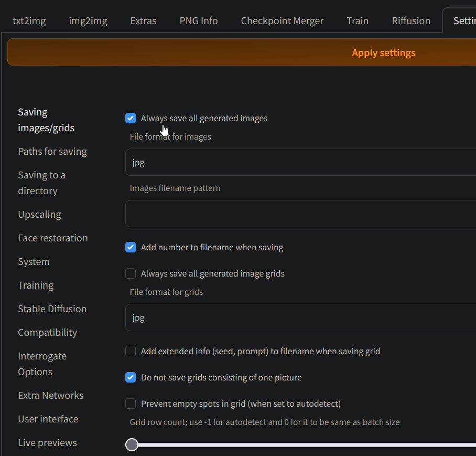Select the Live previews settings section
This screenshot has height=456, width=476.
point(47,442)
